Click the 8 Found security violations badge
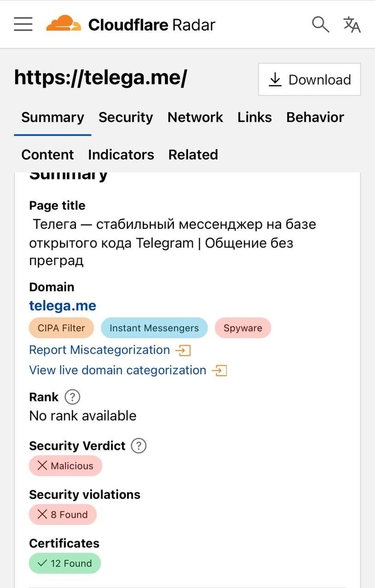 (x=63, y=514)
